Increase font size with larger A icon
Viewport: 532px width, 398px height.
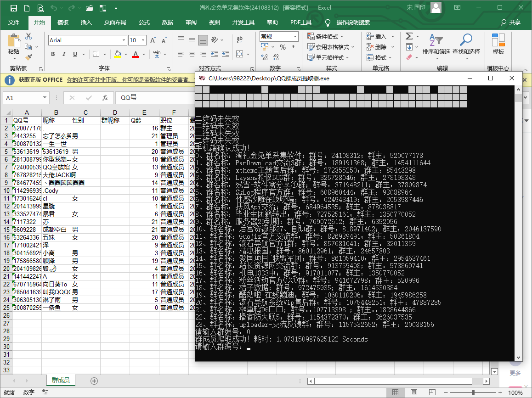tap(153, 40)
